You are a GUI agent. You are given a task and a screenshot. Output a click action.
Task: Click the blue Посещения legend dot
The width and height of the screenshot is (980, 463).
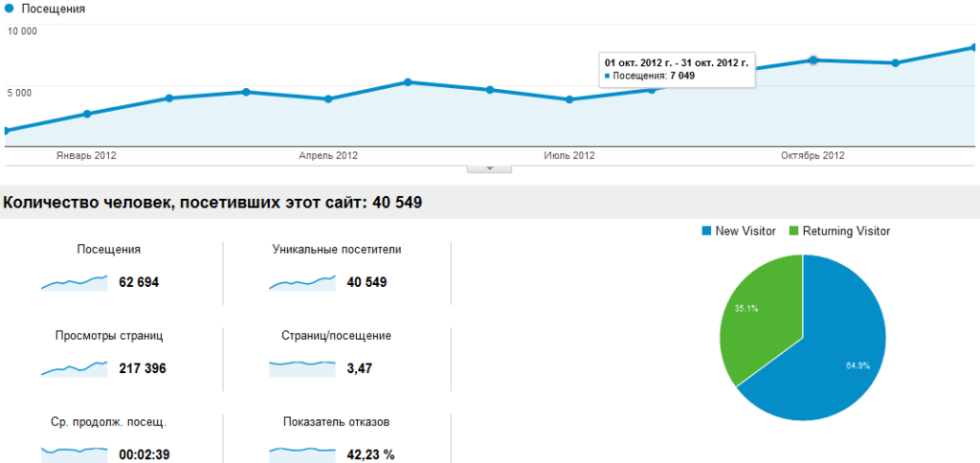click(x=9, y=9)
